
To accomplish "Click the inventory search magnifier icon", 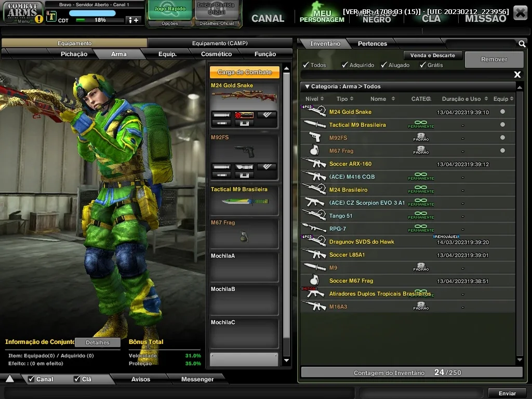I will (x=522, y=44).
